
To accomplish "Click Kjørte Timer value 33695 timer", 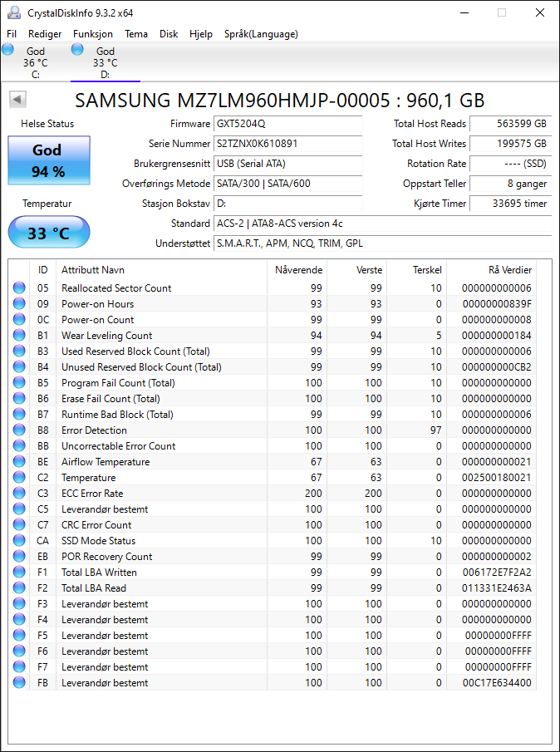I will click(x=511, y=204).
